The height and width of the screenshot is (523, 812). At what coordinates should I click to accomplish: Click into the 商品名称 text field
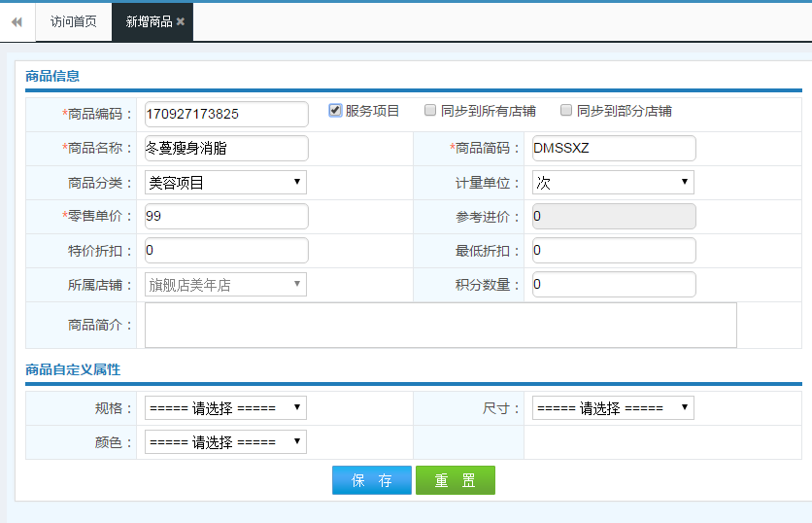pyautogui.click(x=225, y=148)
